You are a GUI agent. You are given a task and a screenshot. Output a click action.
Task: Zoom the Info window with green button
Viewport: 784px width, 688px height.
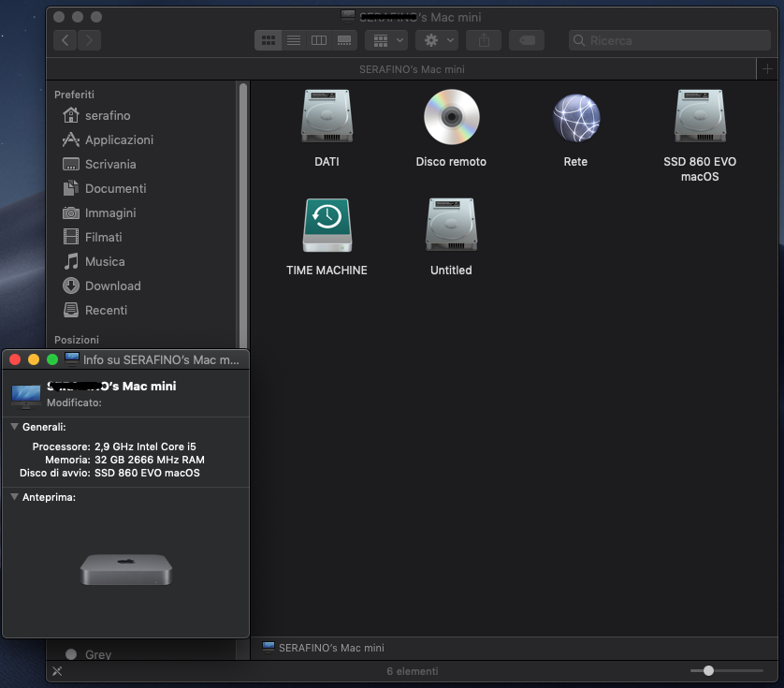tap(52, 359)
